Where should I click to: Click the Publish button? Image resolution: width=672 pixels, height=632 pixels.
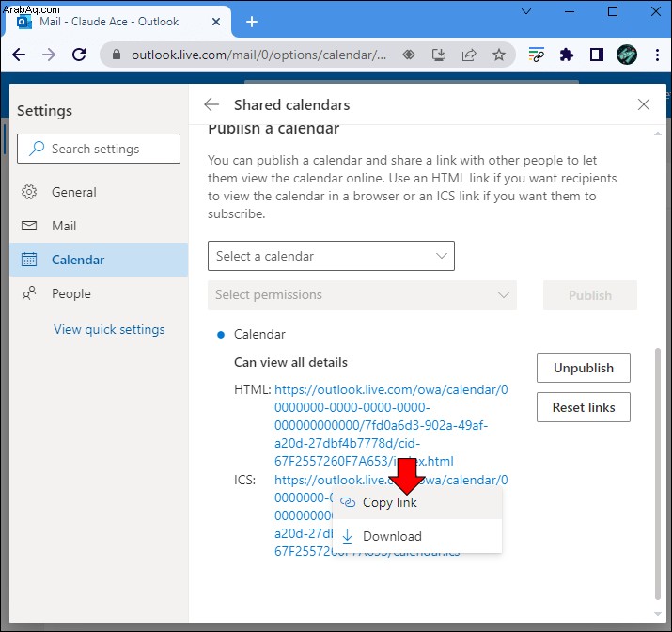[589, 295]
